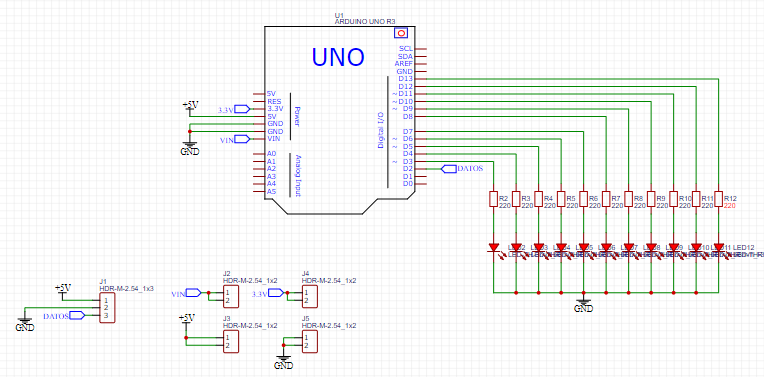This screenshot has height=377, width=764.
Task: Click the DATOS net flag at header J1
Action: click(x=77, y=316)
